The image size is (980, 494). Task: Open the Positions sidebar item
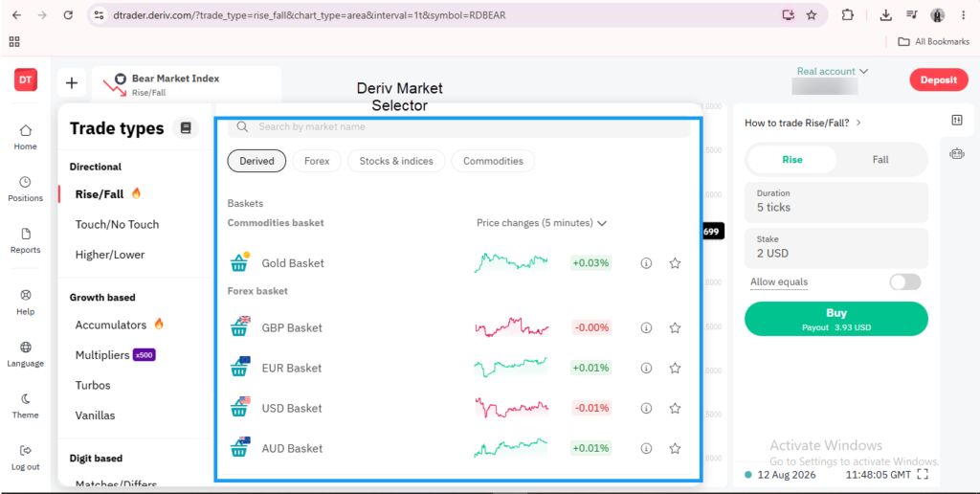(26, 189)
